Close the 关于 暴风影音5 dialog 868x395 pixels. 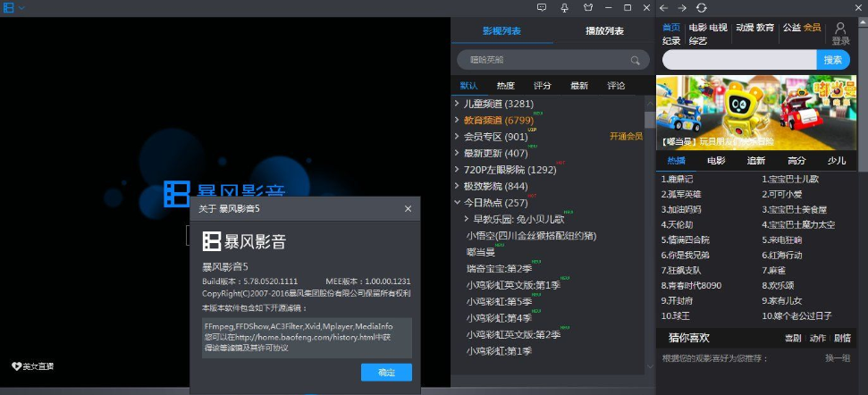tap(408, 208)
